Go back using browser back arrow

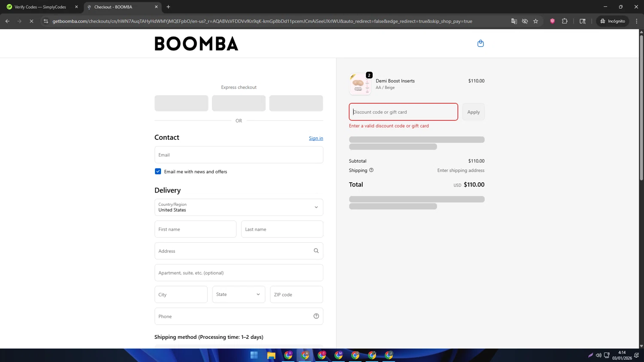(x=7, y=21)
